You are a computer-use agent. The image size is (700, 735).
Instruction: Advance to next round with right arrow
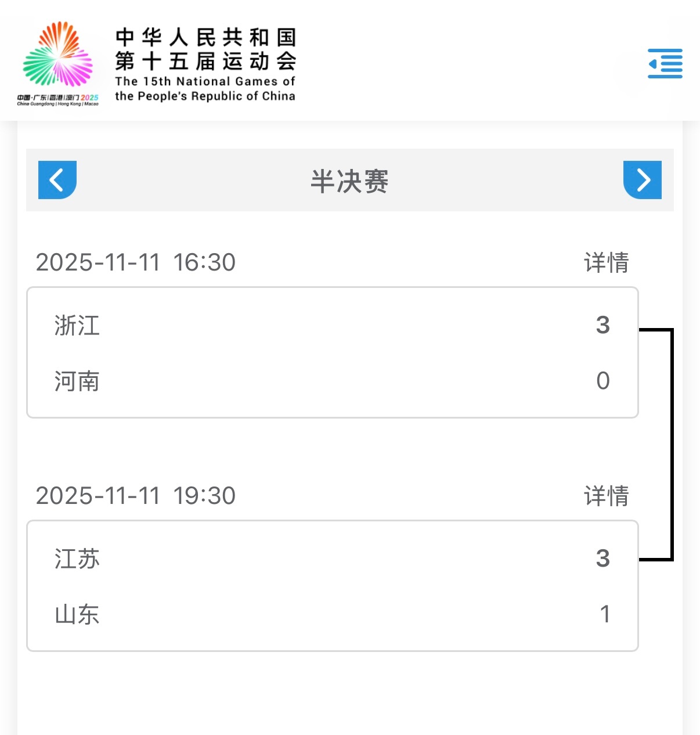643,180
